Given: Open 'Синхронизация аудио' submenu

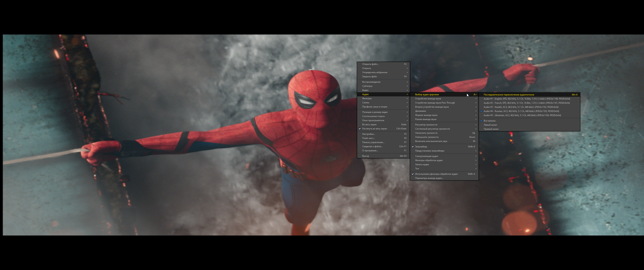Looking at the screenshot, I should coord(426,156).
